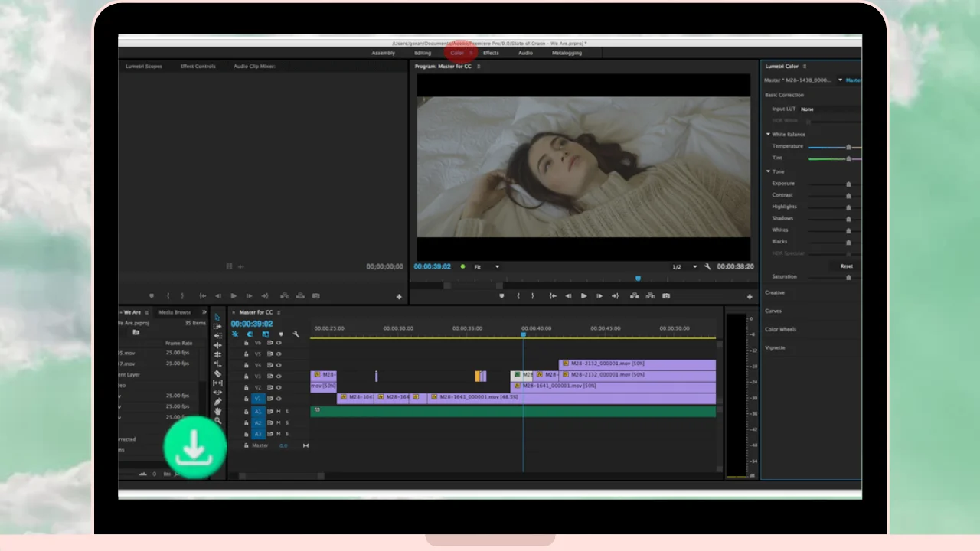This screenshot has height=551, width=980.
Task: Open the Input LUT dropdown
Action: (x=830, y=109)
